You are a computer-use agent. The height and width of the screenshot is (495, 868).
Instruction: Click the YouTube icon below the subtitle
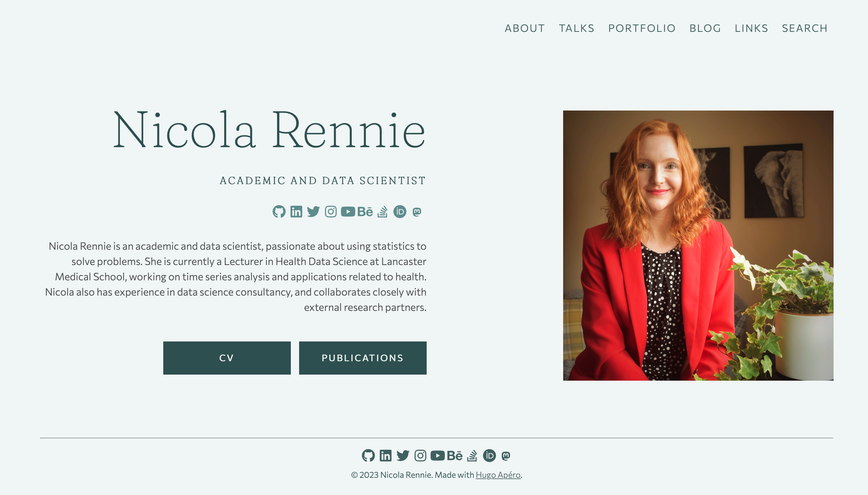pos(348,212)
